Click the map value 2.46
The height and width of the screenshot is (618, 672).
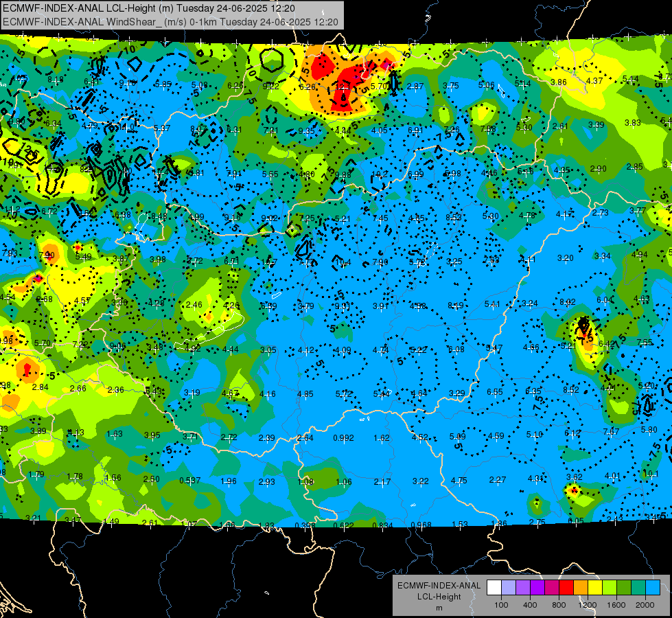[194, 305]
